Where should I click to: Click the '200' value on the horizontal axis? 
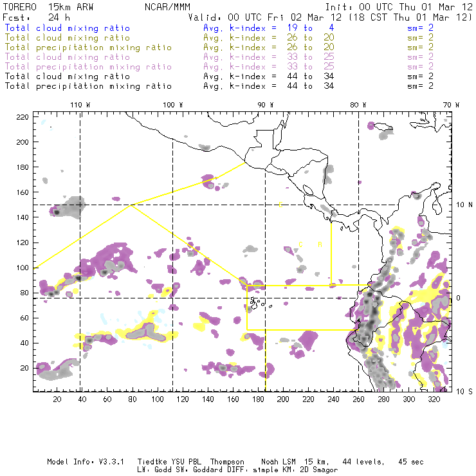pos(283,399)
